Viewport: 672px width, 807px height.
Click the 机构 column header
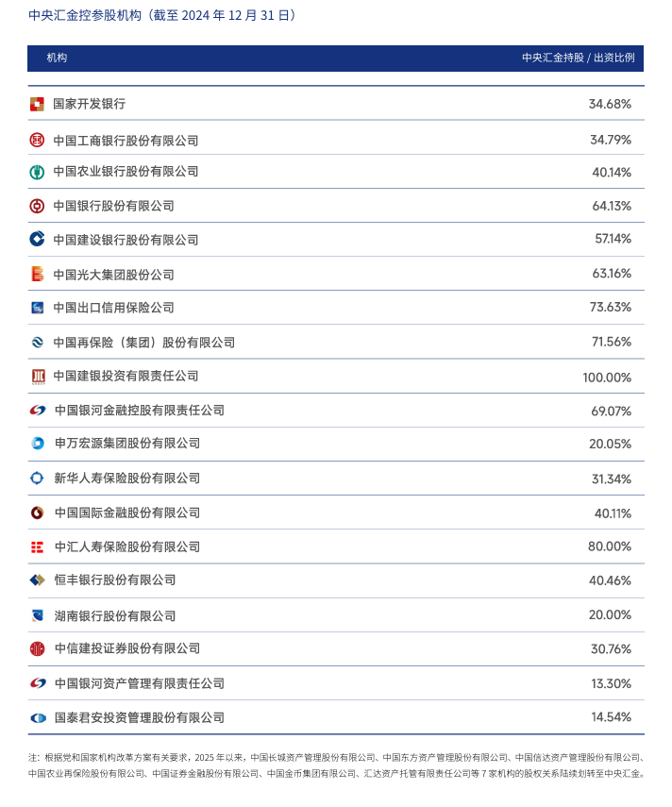point(58,58)
